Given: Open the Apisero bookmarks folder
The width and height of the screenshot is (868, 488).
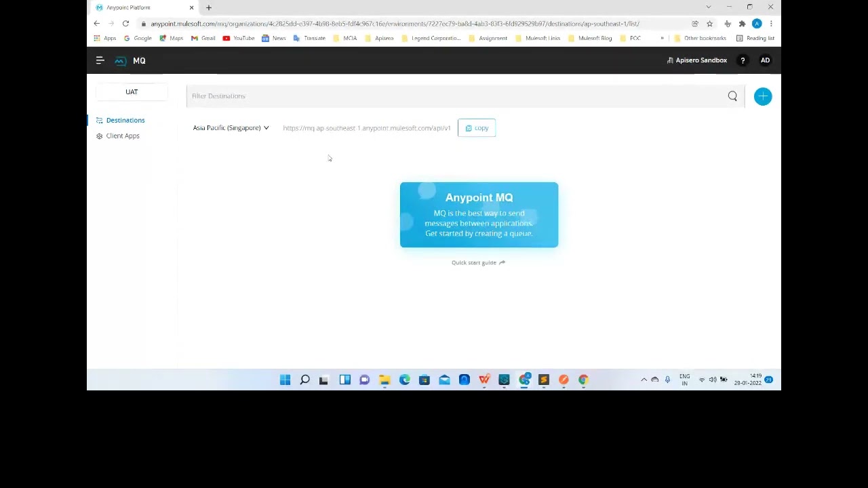Looking at the screenshot, I should point(378,38).
